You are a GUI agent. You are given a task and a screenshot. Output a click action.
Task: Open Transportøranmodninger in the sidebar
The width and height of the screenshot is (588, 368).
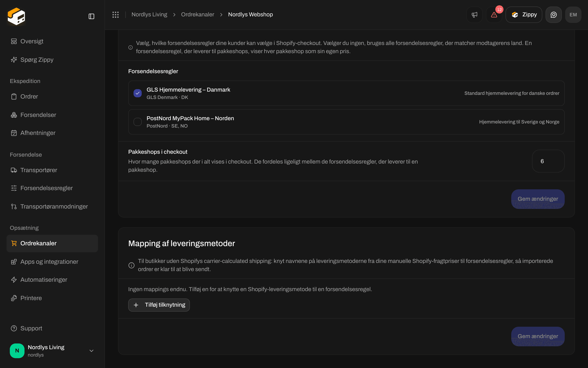click(52, 206)
